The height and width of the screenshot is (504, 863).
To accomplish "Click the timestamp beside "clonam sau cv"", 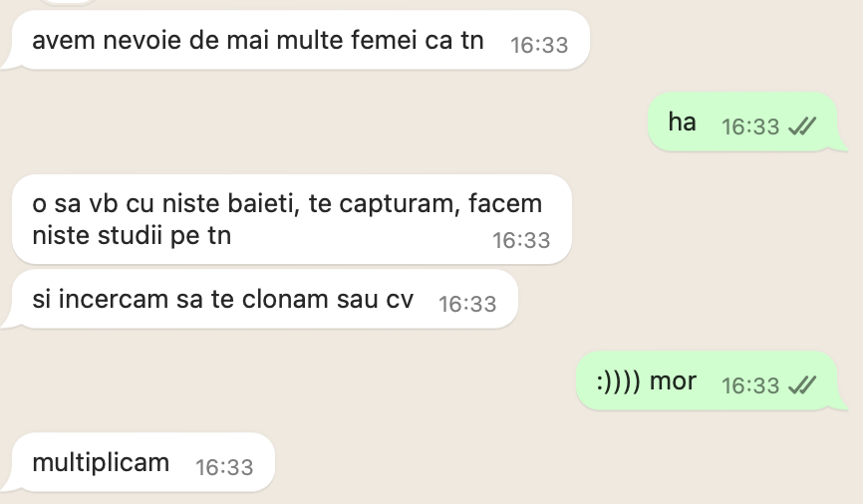I will (467, 304).
